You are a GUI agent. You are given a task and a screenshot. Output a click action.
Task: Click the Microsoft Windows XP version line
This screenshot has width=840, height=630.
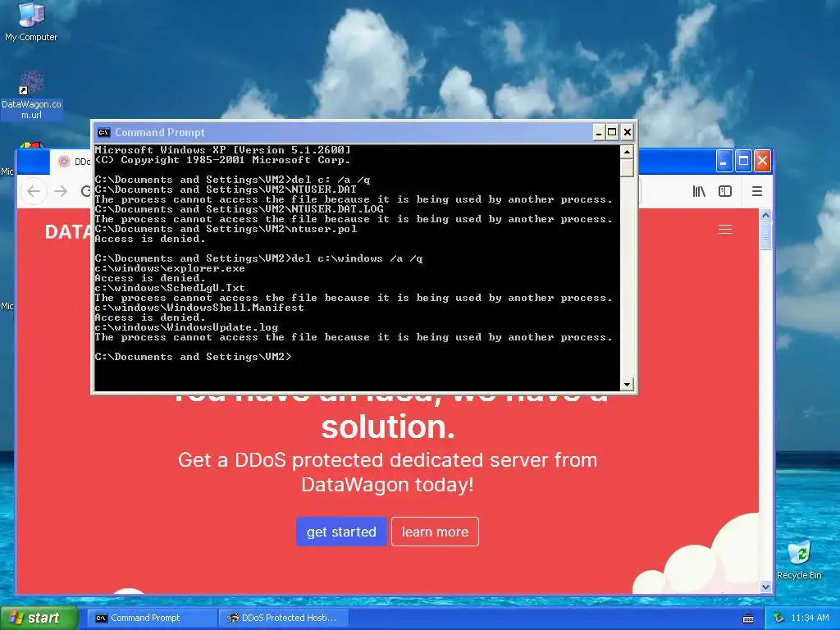pos(223,149)
